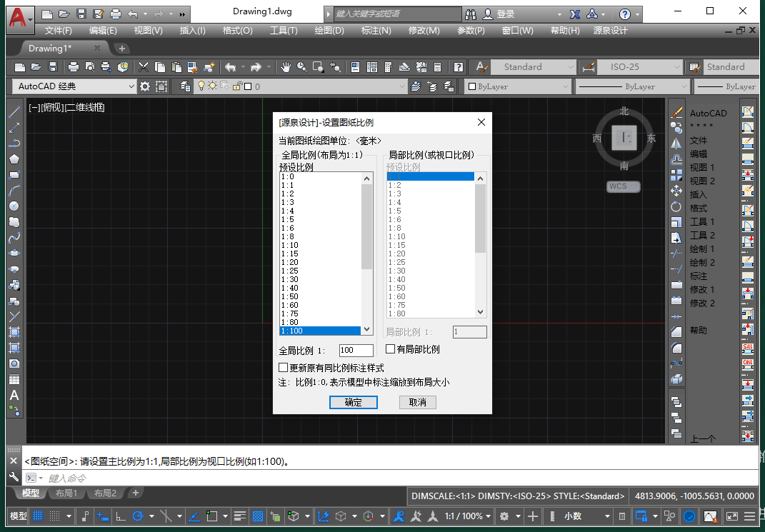Screen dimensions: 765x532
Task: Open the layer 0 dropdown list
Action: (x=301, y=86)
